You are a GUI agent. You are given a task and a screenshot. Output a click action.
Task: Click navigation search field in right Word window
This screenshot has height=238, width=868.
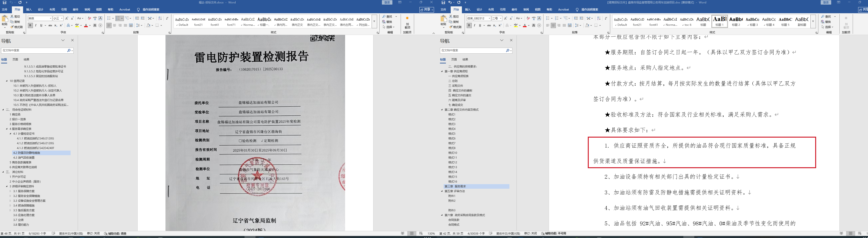point(473,50)
